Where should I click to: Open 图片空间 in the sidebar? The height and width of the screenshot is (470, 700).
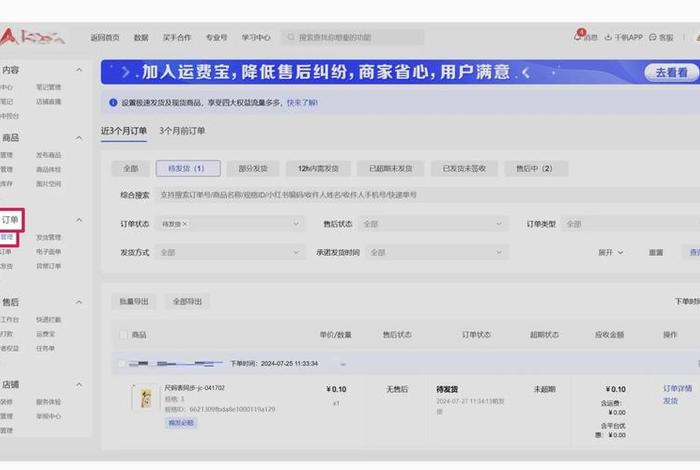[x=49, y=183]
